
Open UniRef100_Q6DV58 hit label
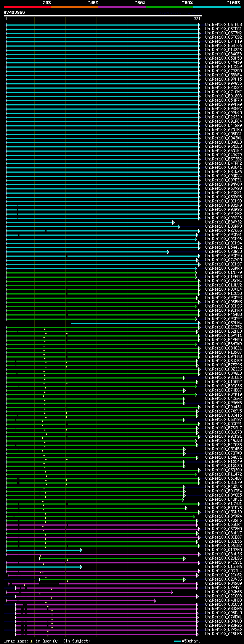coord(223,197)
